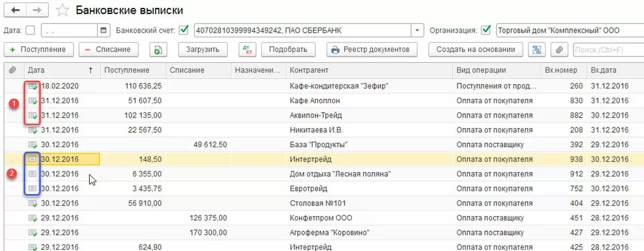Click into the Поиск search field
Screen dimensions: 644x251
(606, 49)
